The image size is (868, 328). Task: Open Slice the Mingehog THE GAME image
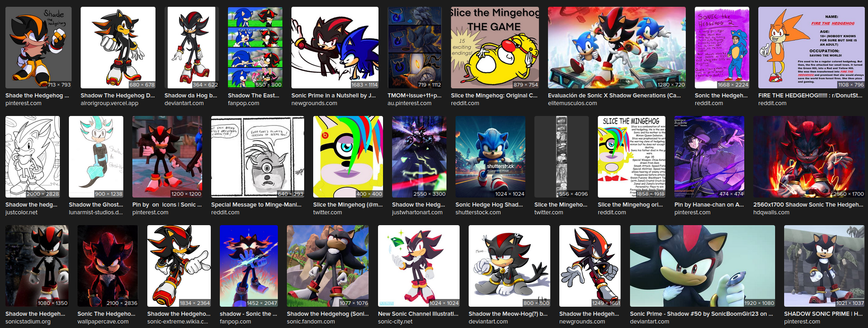tap(495, 48)
